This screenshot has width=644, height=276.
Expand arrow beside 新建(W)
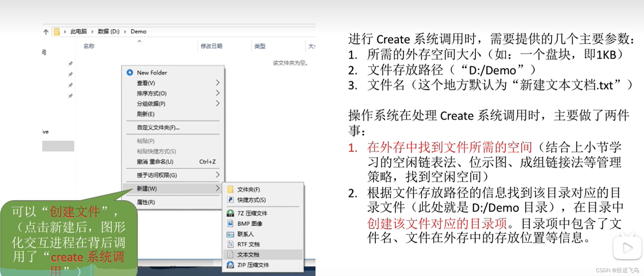tap(217, 188)
